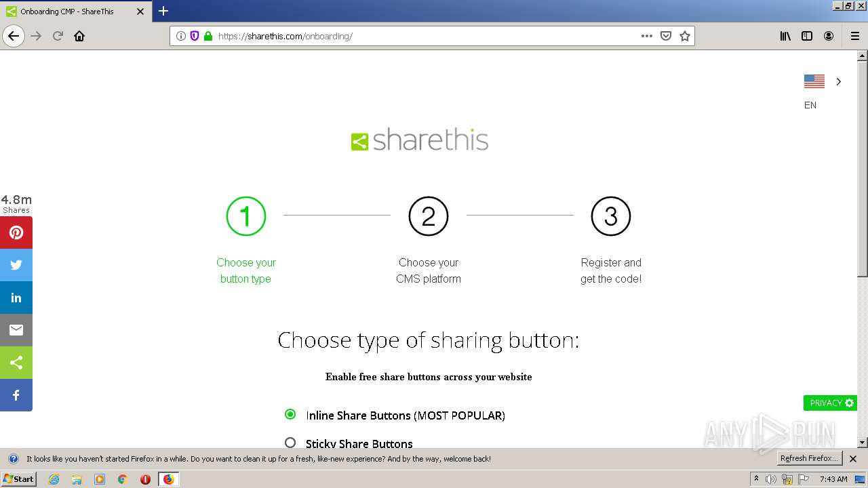Select Sticky Share Buttons option
The width and height of the screenshot is (868, 488).
click(290, 443)
